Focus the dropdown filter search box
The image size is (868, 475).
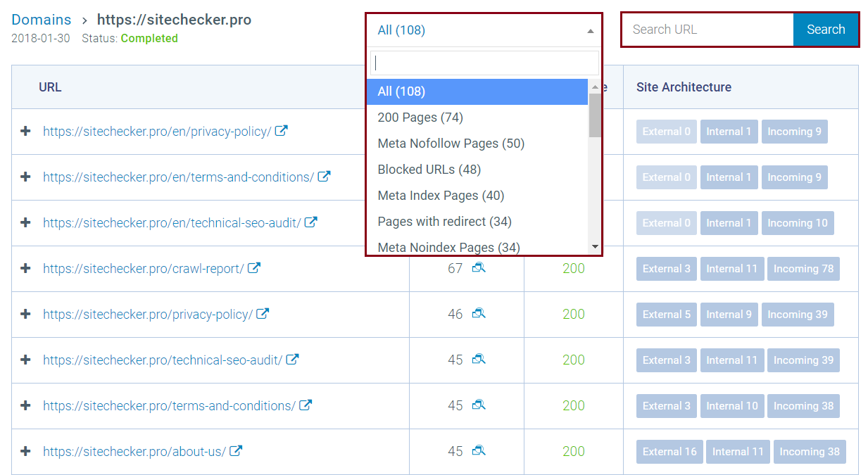(484, 63)
